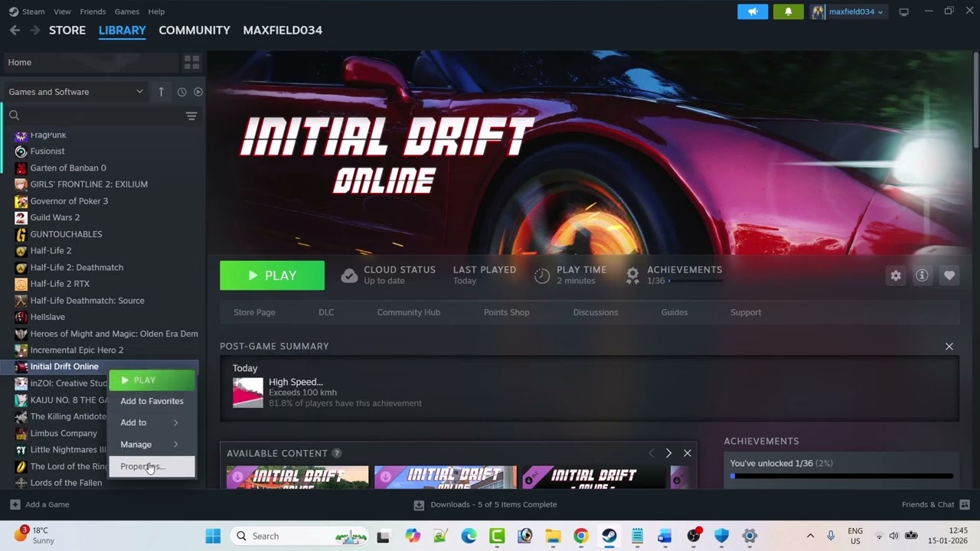Click the achievements progress bar

coord(842,476)
